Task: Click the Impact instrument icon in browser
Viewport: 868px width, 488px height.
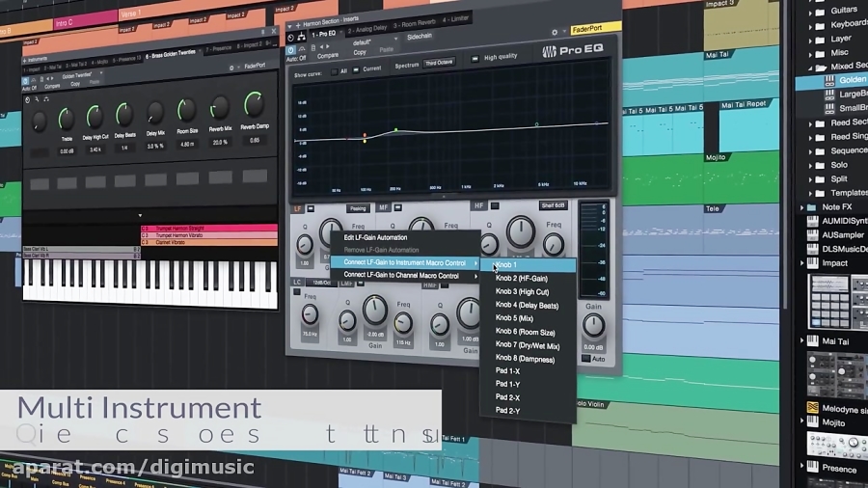Action: point(813,263)
